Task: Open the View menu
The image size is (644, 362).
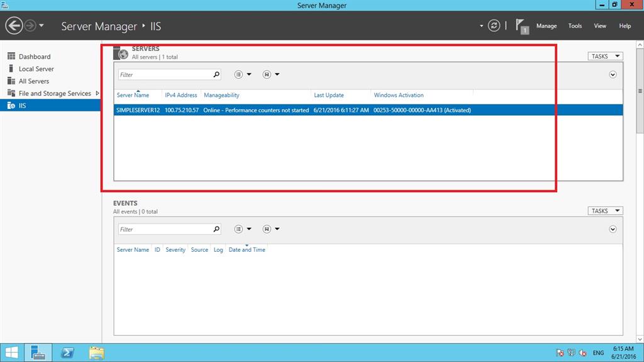Action: [x=599, y=26]
